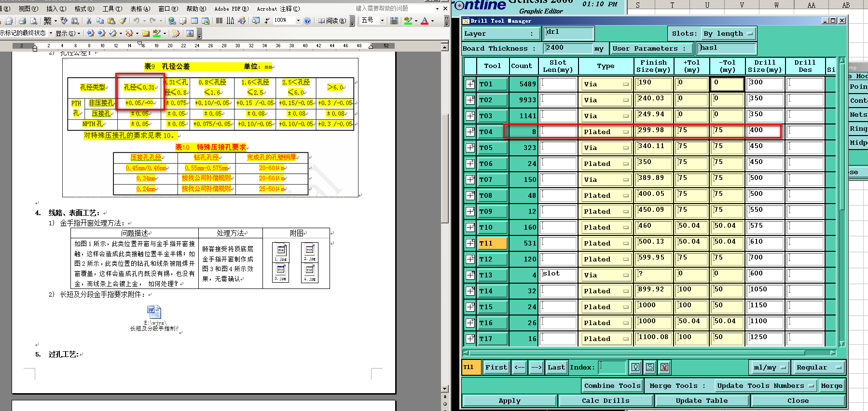Open embedded 4.jpg icon in Word table
The height and width of the screenshot is (411, 868).
click(x=310, y=273)
